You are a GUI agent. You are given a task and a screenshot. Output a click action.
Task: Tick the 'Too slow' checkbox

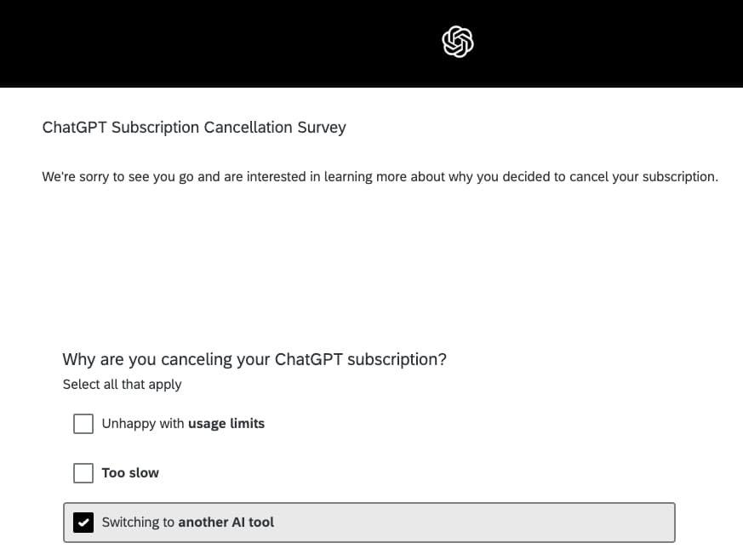(83, 473)
